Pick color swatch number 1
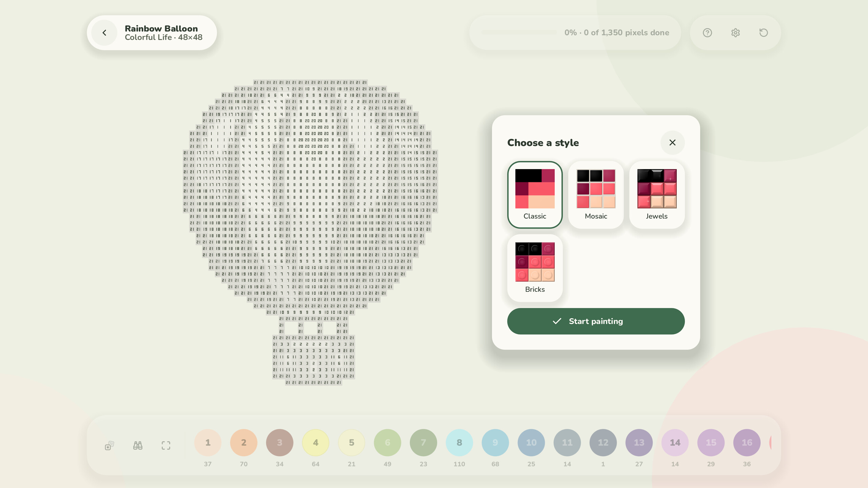Screen dimensions: 868x488 pos(208,443)
